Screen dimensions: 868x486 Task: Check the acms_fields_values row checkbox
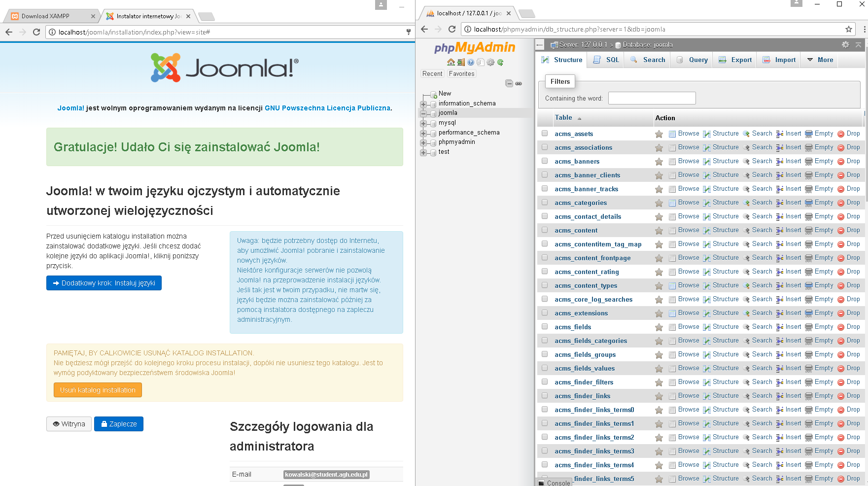[545, 368]
